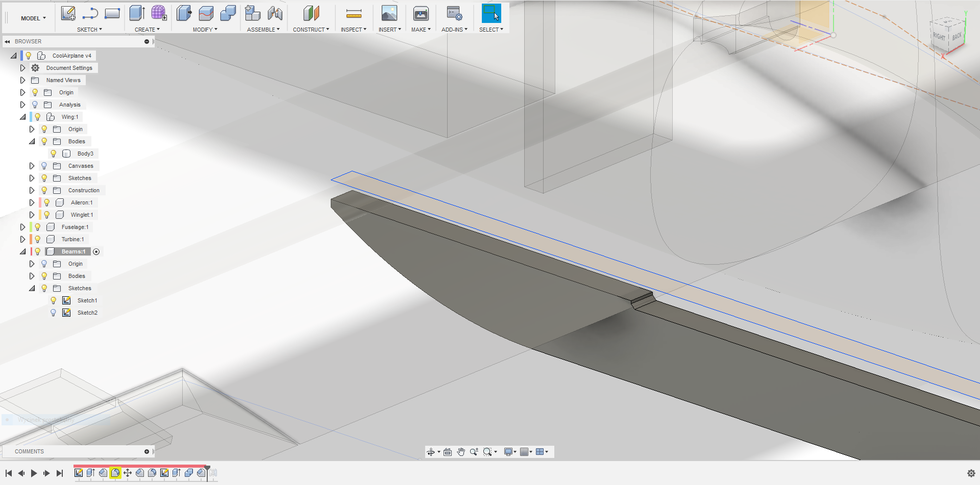Jump to timeline end
Image resolution: width=980 pixels, height=485 pixels.
60,473
